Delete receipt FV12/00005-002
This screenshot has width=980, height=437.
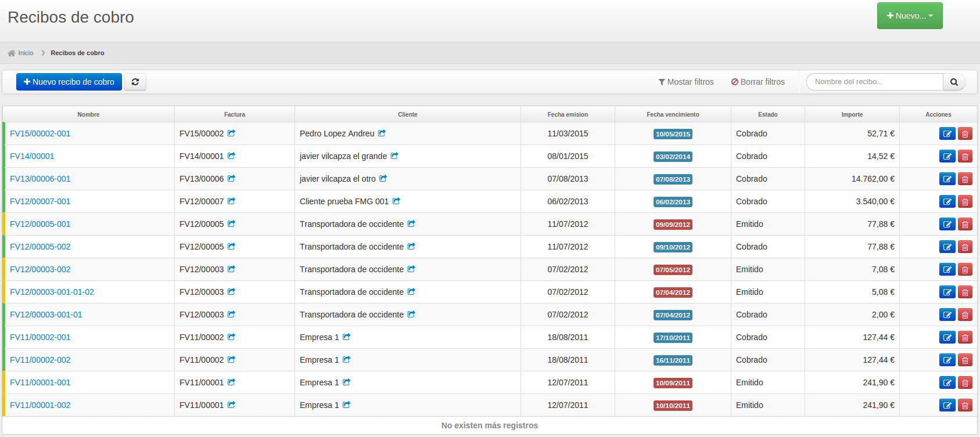pyautogui.click(x=965, y=247)
